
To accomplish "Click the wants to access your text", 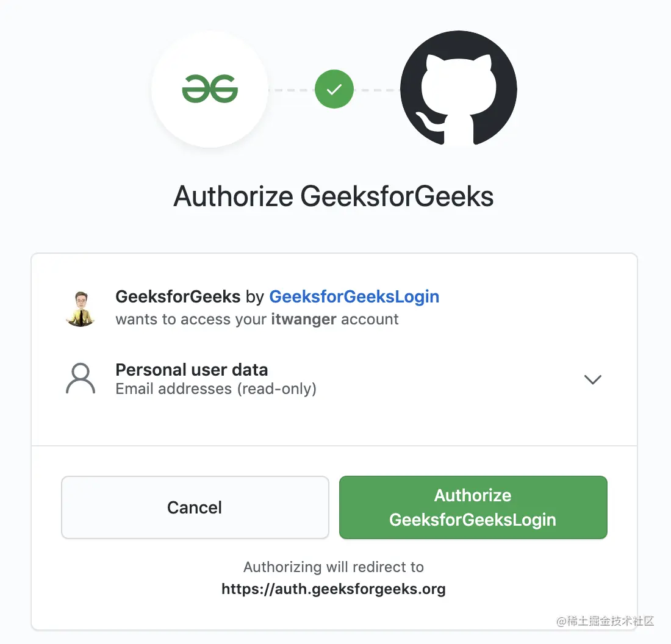I will (192, 319).
